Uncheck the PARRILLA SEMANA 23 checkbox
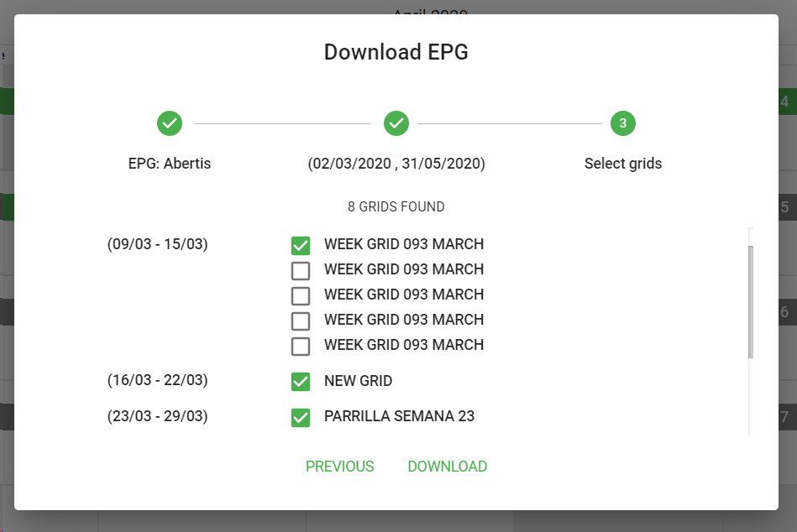797x532 pixels. 301,417
